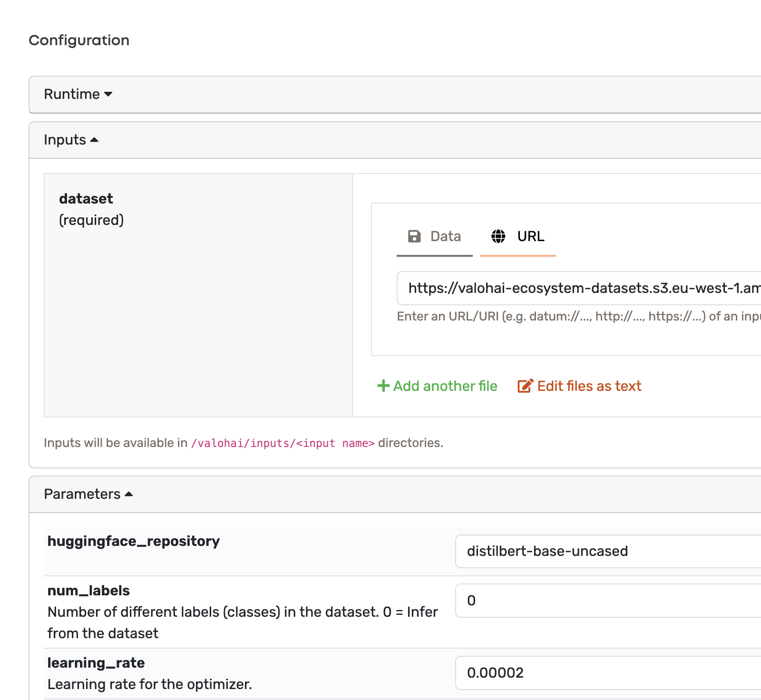This screenshot has width=761, height=700.
Task: Click the huggingface_repository value field
Action: click(608, 551)
